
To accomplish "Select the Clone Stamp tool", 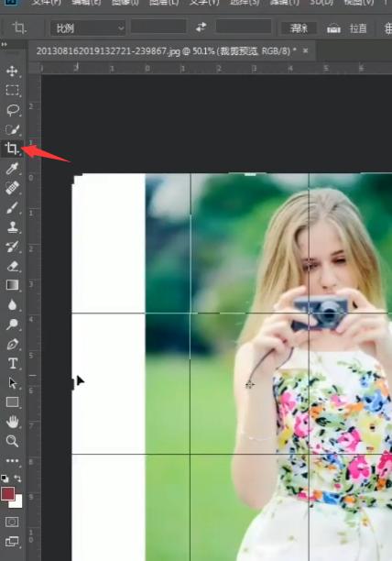I will tap(12, 226).
